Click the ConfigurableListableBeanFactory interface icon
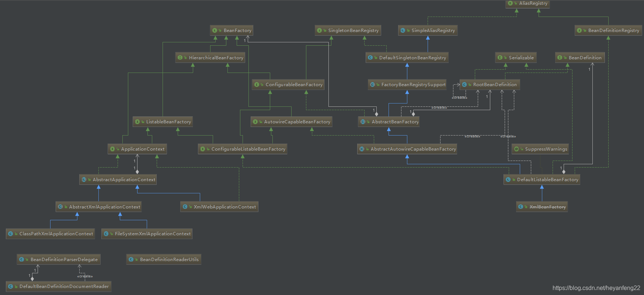This screenshot has height=295, width=644. click(203, 149)
